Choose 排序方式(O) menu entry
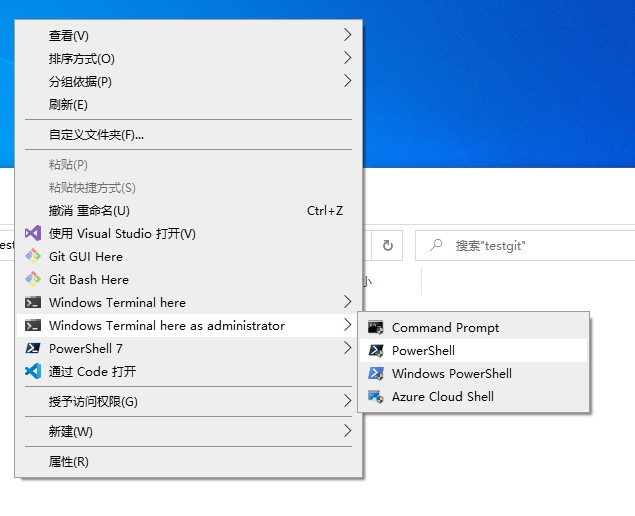 coord(188,59)
